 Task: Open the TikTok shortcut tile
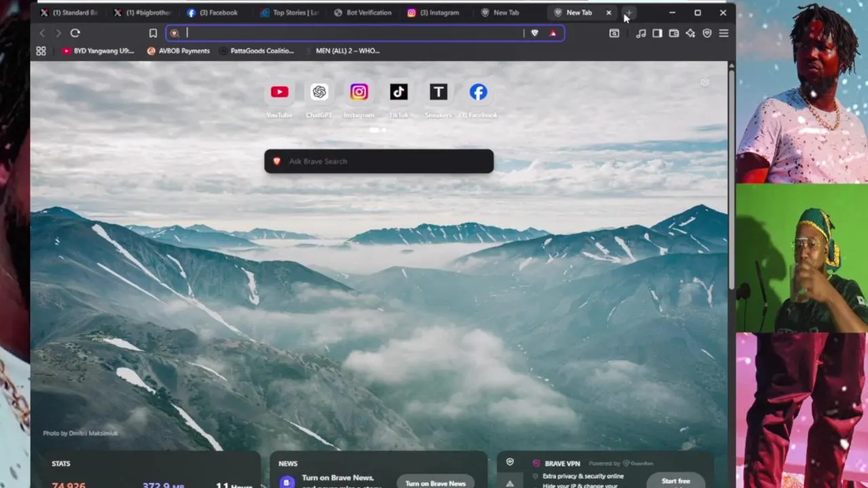coord(399,92)
